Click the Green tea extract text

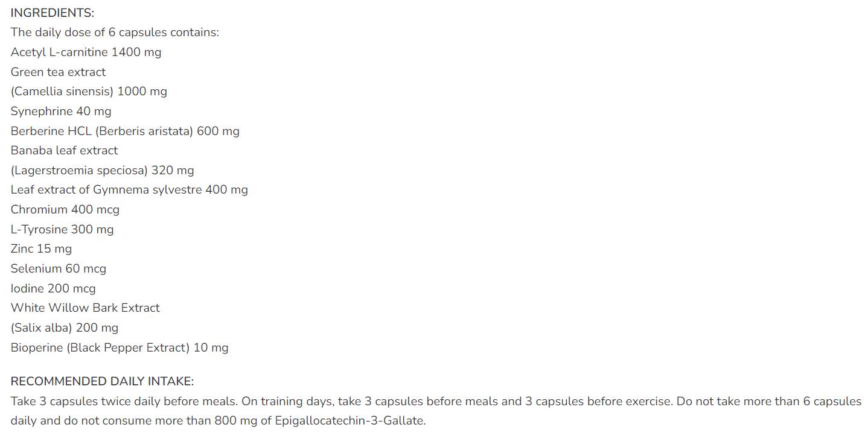[58, 72]
